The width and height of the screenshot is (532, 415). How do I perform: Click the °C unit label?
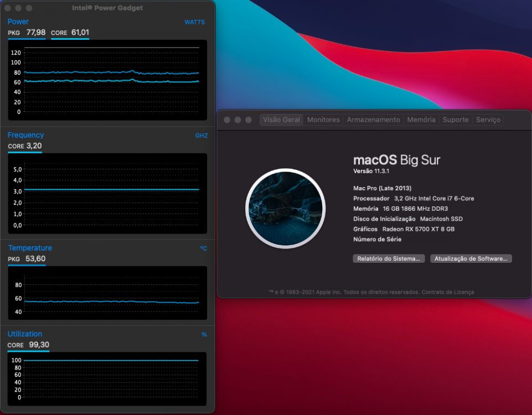click(x=203, y=248)
